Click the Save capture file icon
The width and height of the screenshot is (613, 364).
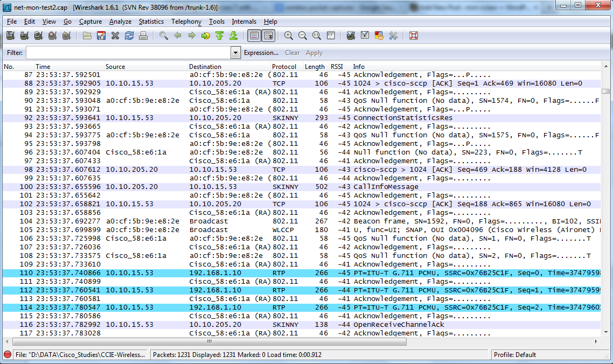point(101,36)
